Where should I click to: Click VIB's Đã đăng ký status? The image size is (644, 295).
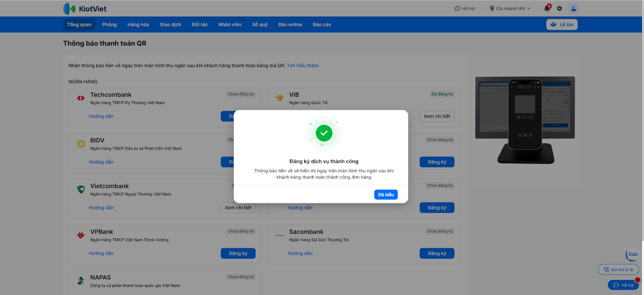[442, 94]
